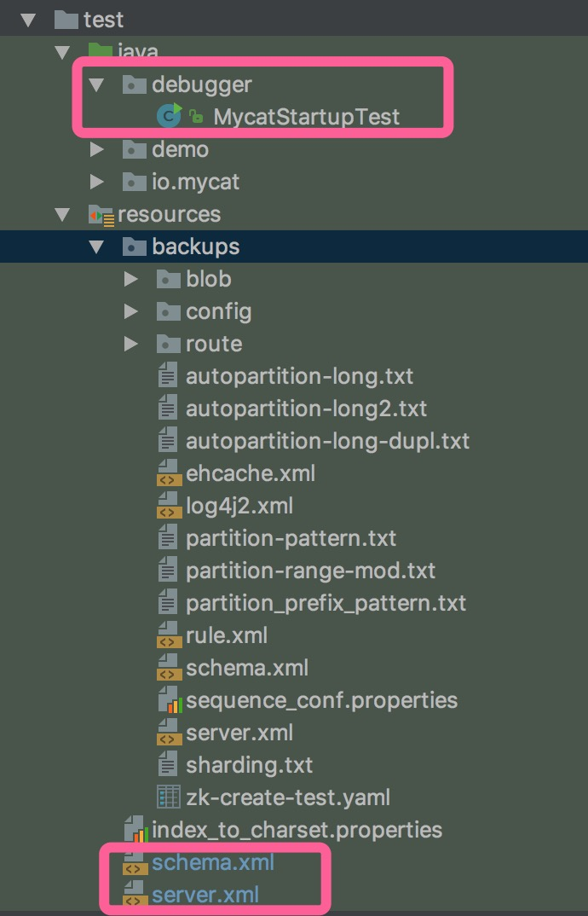
Task: Expand the route folder
Action: click(x=130, y=345)
